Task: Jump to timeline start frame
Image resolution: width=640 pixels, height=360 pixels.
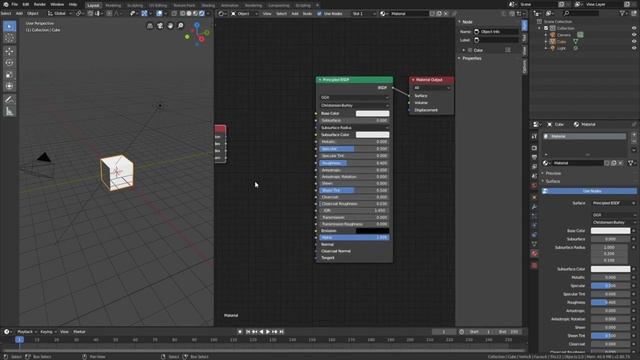Action: tap(248, 332)
